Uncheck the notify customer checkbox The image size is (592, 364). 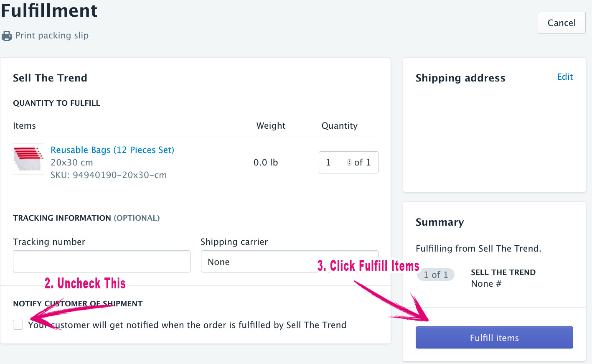click(18, 325)
